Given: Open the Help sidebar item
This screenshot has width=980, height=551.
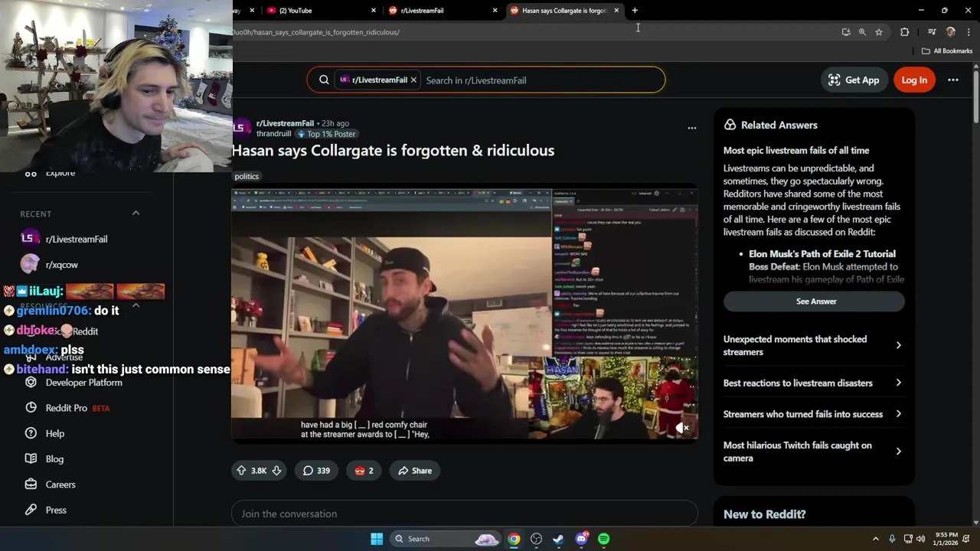Looking at the screenshot, I should pyautogui.click(x=54, y=433).
